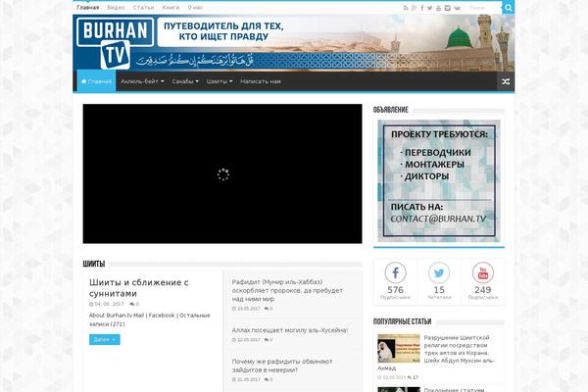Screen dimensions: 588x392
Task: Open the YouTube circle with 249 subscribers
Action: click(483, 272)
